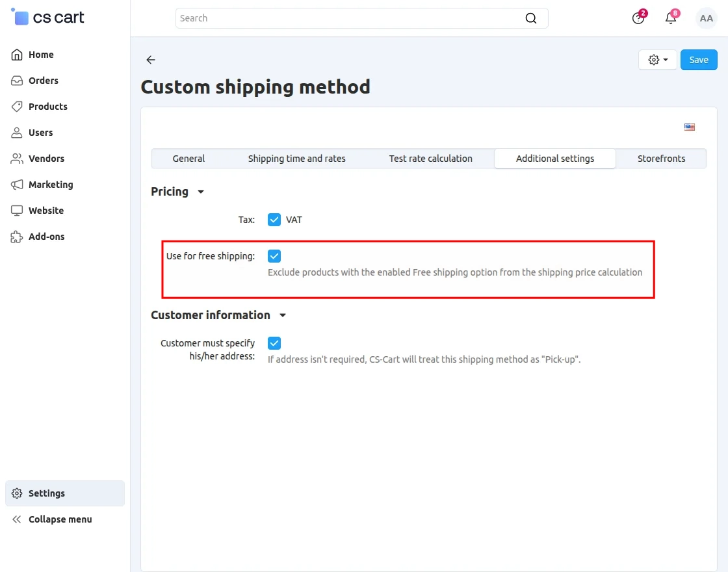Image resolution: width=728 pixels, height=572 pixels.
Task: Focus the Search input field
Action: click(x=361, y=18)
